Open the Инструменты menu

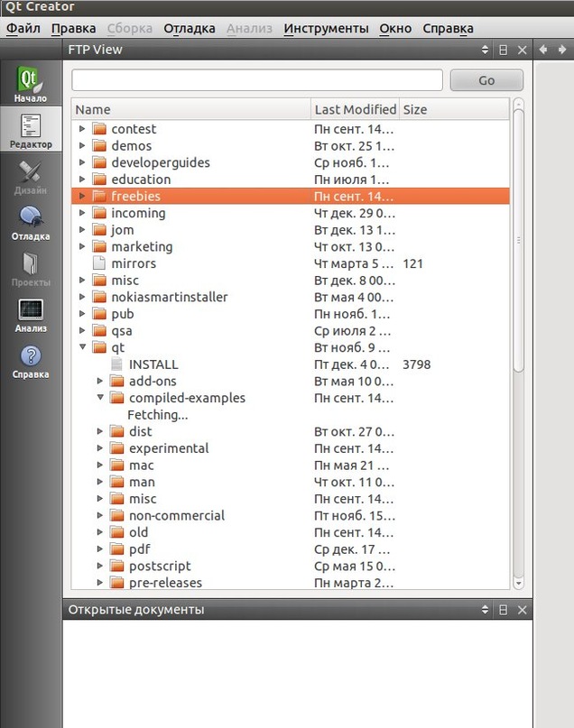click(326, 28)
